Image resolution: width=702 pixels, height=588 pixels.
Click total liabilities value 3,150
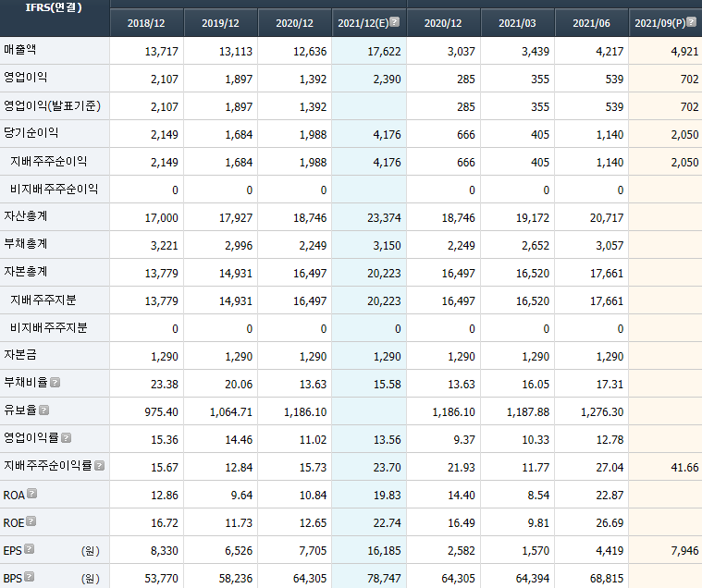(x=387, y=246)
